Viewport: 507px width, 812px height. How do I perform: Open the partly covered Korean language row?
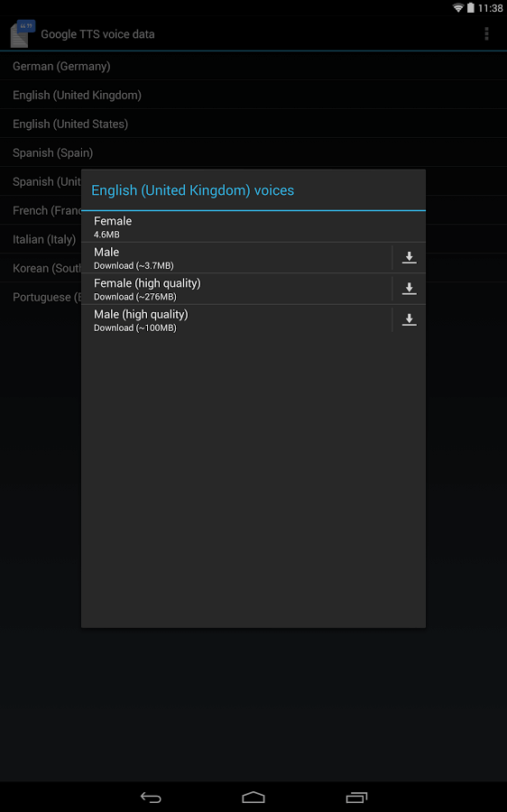tap(41, 268)
